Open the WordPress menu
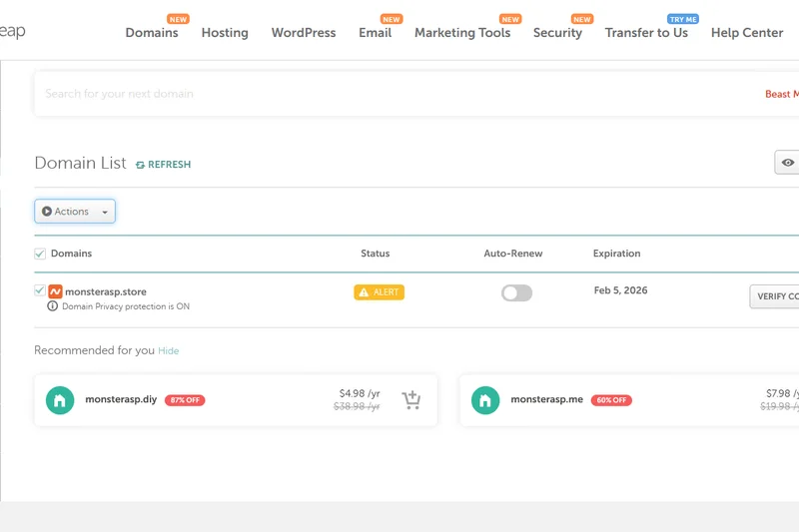The height and width of the screenshot is (532, 799). coord(304,33)
